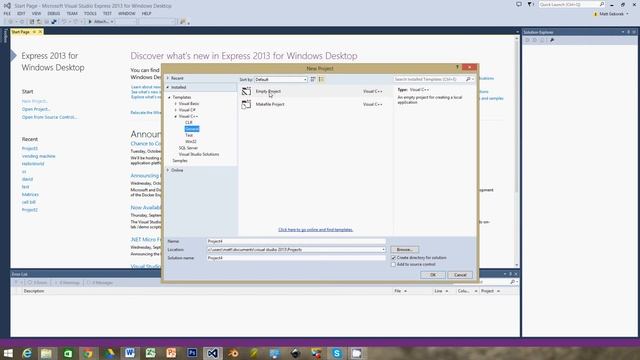Open the EDIT menu

pos(21,13)
